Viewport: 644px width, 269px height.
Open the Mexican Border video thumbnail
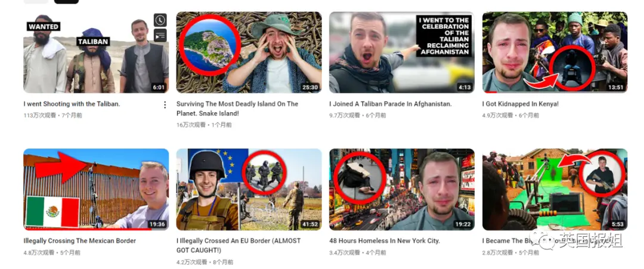(96, 189)
